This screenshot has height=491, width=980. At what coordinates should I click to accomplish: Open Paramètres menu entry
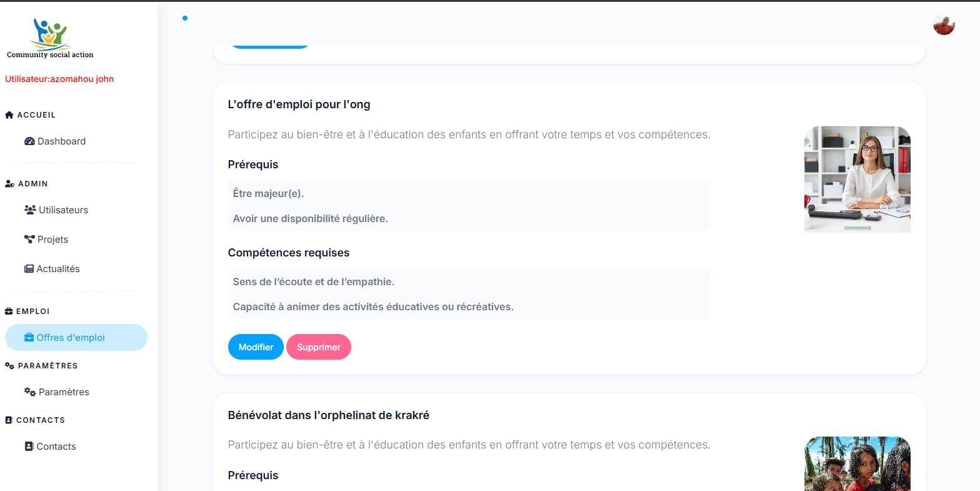pyautogui.click(x=64, y=392)
